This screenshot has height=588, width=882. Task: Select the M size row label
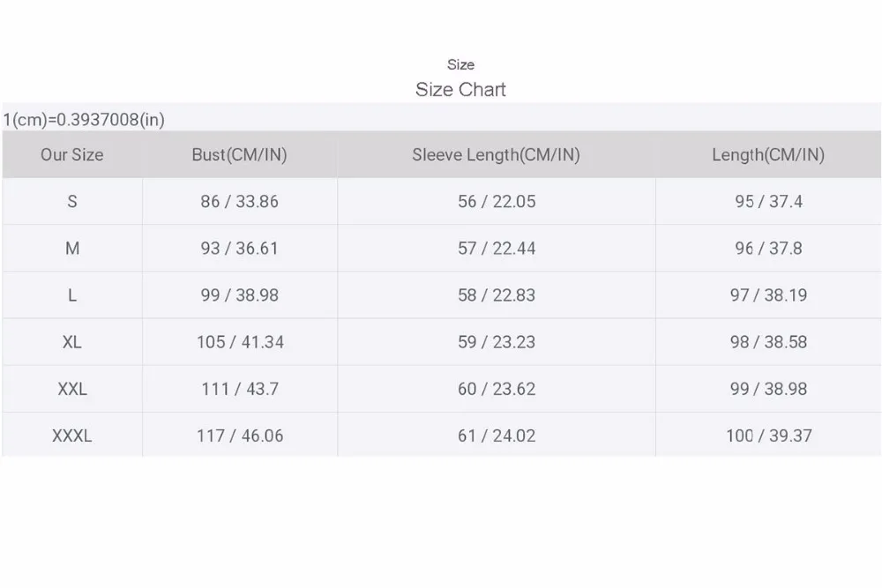click(72, 248)
